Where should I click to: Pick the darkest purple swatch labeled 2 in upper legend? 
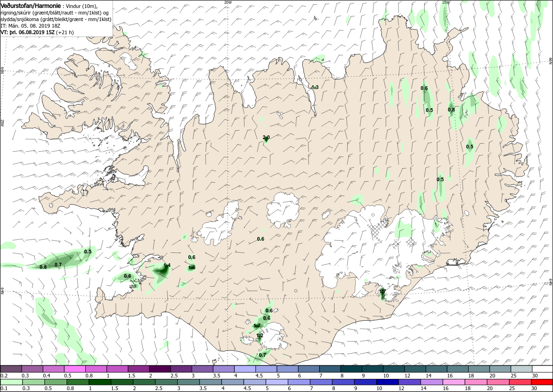tap(160, 369)
